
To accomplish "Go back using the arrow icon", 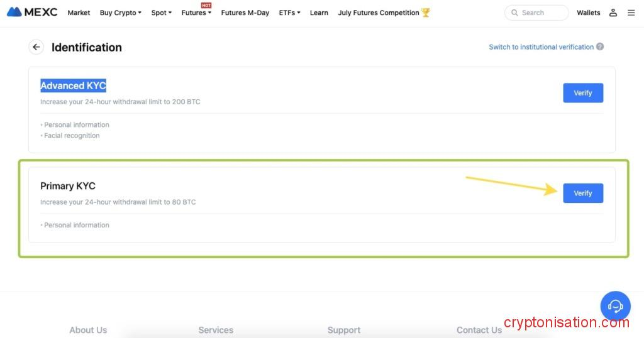I will click(x=36, y=47).
